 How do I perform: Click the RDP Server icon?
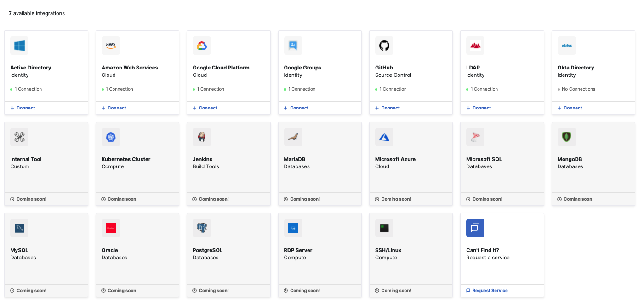(x=293, y=228)
